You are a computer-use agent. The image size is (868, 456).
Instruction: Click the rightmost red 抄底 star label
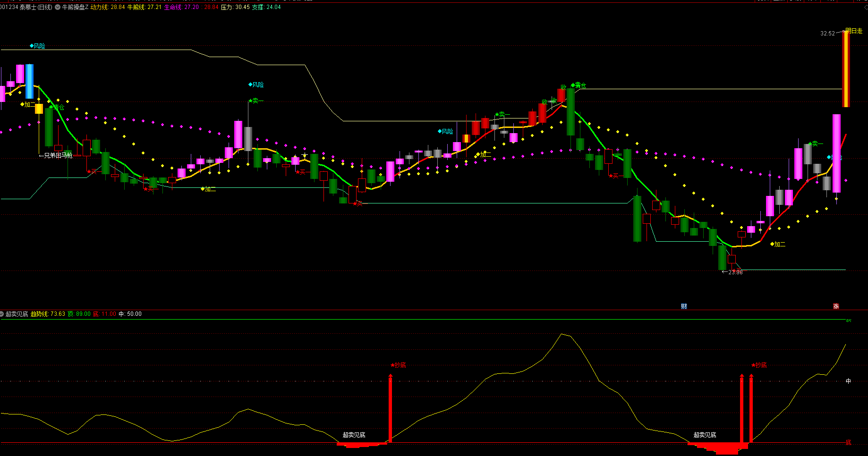pos(759,365)
